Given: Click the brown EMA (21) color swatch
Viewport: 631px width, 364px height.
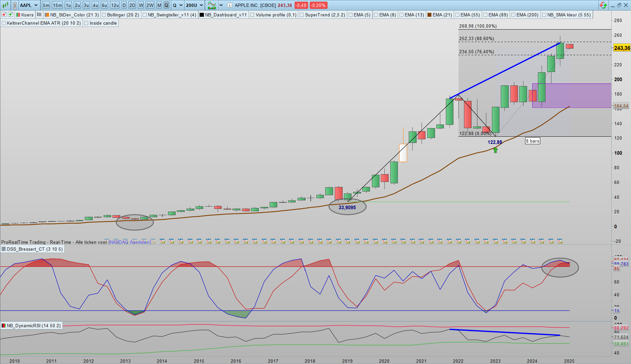Looking at the screenshot, I should pos(429,15).
